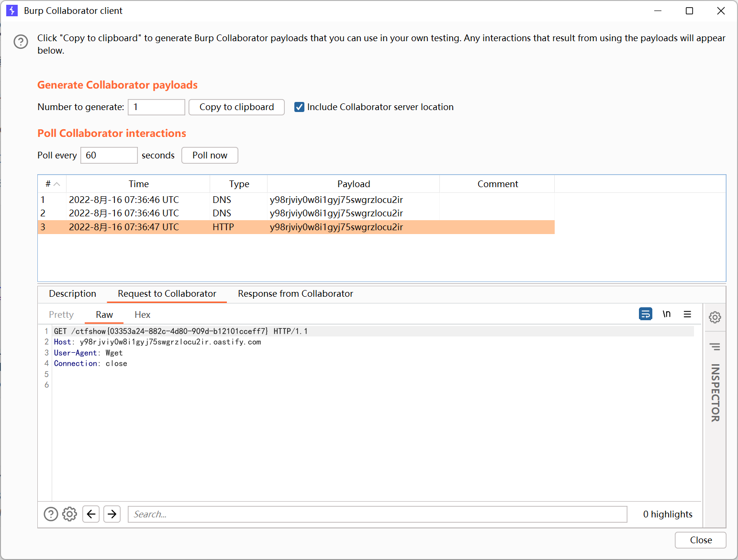Viewport: 738px width, 560px height.
Task: Click the Close button at bottom
Action: (x=701, y=540)
